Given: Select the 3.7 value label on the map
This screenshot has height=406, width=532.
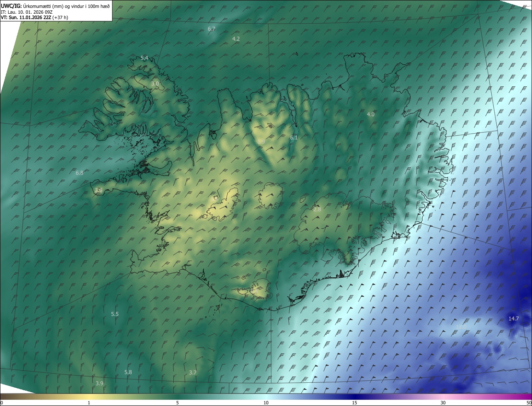Looking at the screenshot, I should [192, 373].
